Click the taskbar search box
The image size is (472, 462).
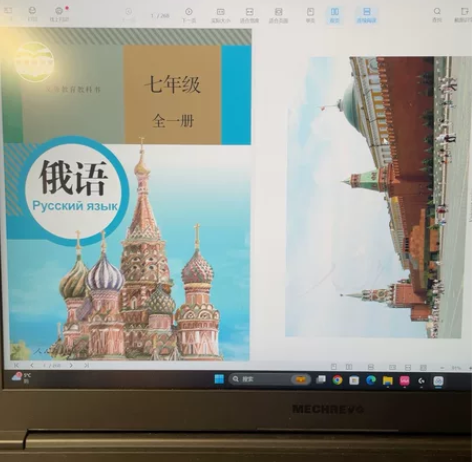(x=269, y=379)
